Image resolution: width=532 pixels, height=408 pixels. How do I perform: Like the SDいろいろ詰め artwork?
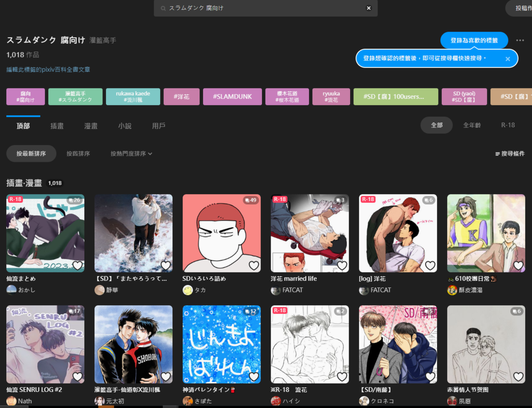pyautogui.click(x=254, y=265)
